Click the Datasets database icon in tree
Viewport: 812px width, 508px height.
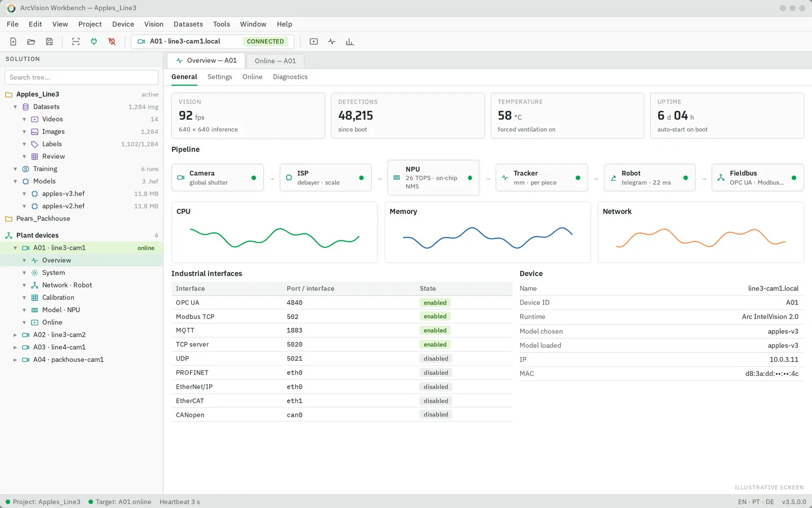(25, 107)
